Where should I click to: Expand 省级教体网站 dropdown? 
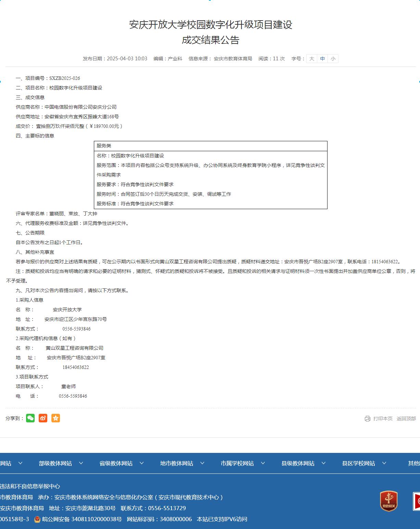pyautogui.click(x=121, y=464)
